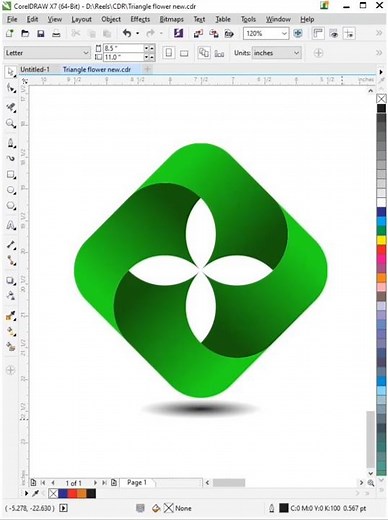The image size is (388, 520).
Task: Open the Object menu
Action: point(111,19)
